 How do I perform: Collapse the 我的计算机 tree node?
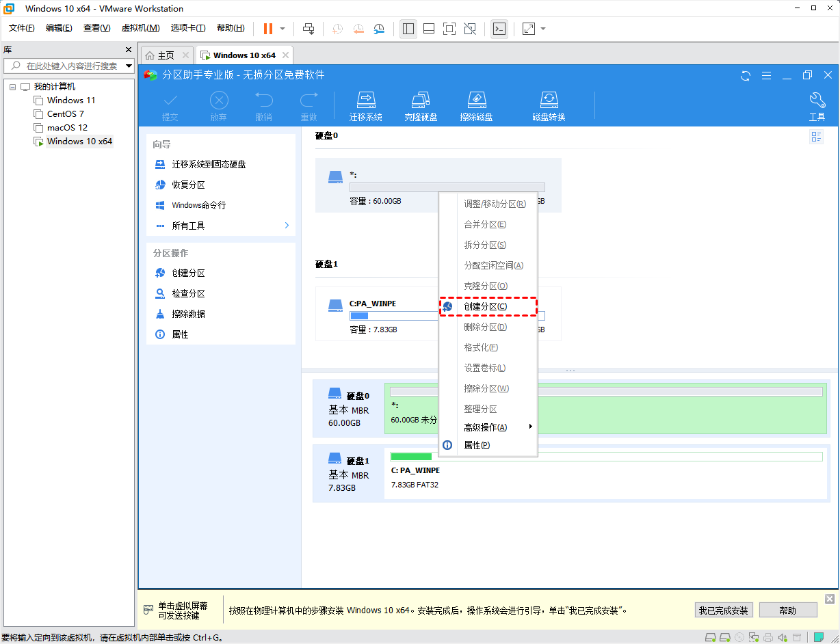coord(13,87)
